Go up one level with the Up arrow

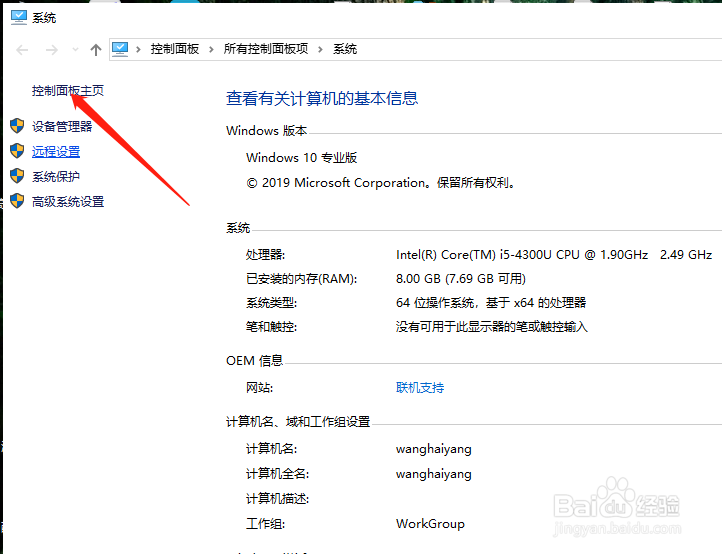click(x=96, y=50)
